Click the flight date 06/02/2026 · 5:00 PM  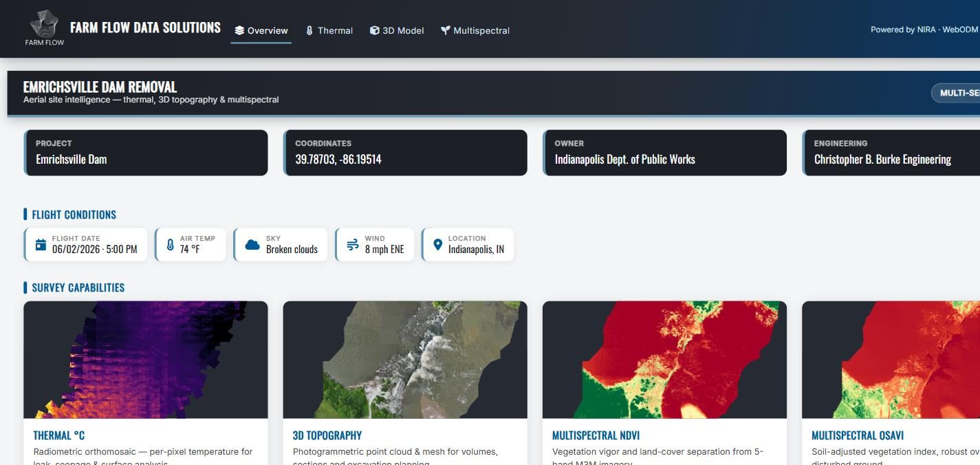coord(95,249)
